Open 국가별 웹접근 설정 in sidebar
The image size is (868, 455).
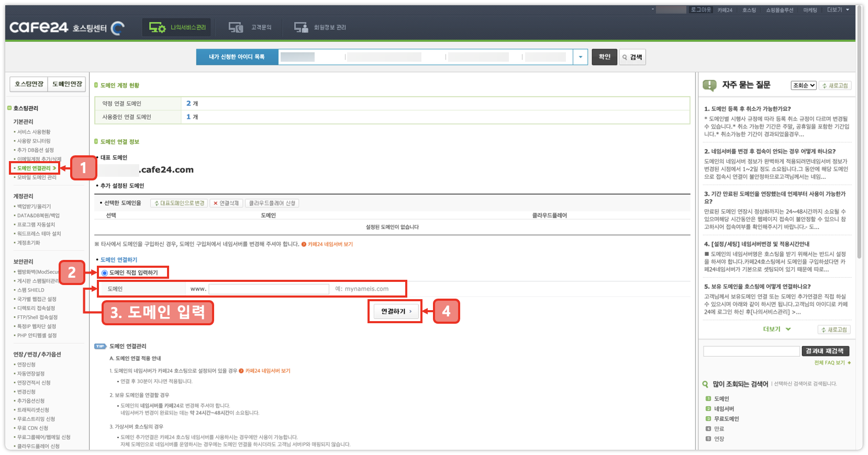coord(37,299)
